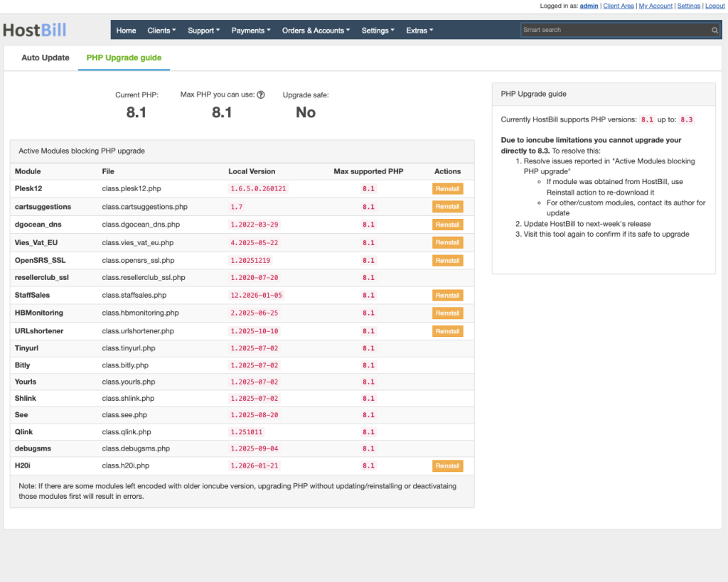
Task: Click the Logout link
Action: [714, 6]
